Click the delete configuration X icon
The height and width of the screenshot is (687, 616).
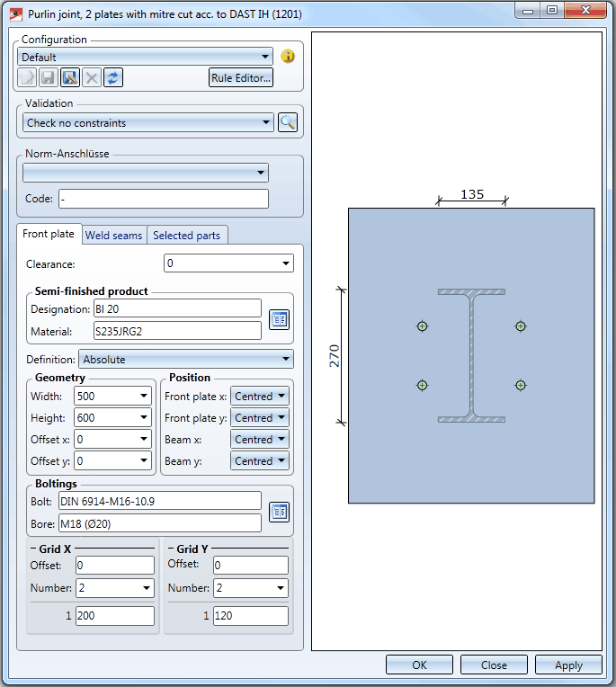click(92, 78)
